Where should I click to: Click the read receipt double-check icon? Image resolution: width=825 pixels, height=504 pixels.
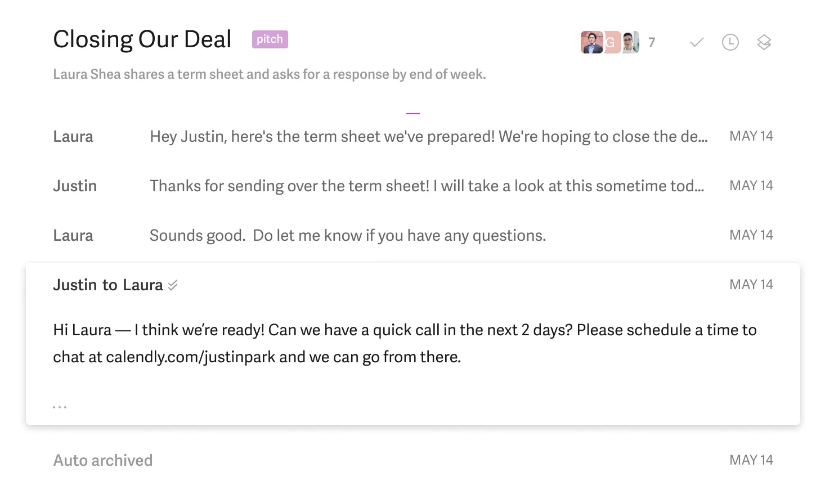point(173,285)
